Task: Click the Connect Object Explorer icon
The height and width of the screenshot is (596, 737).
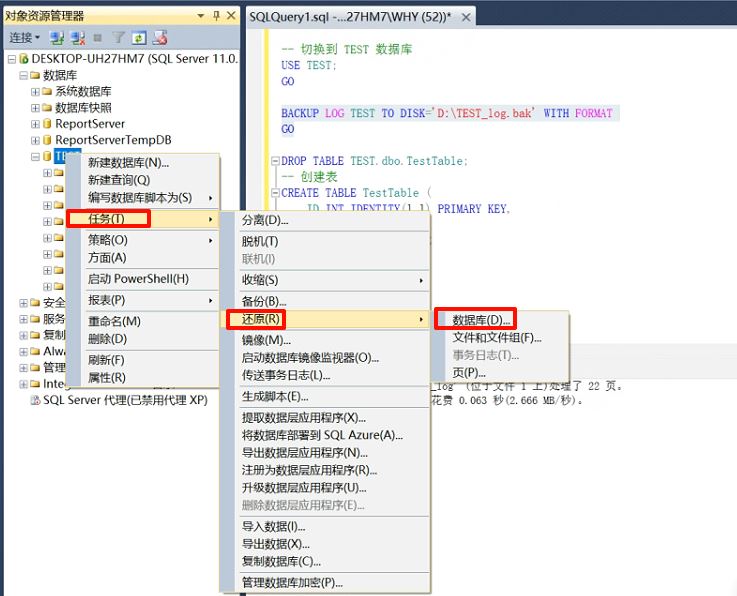Action: pyautogui.click(x=56, y=38)
